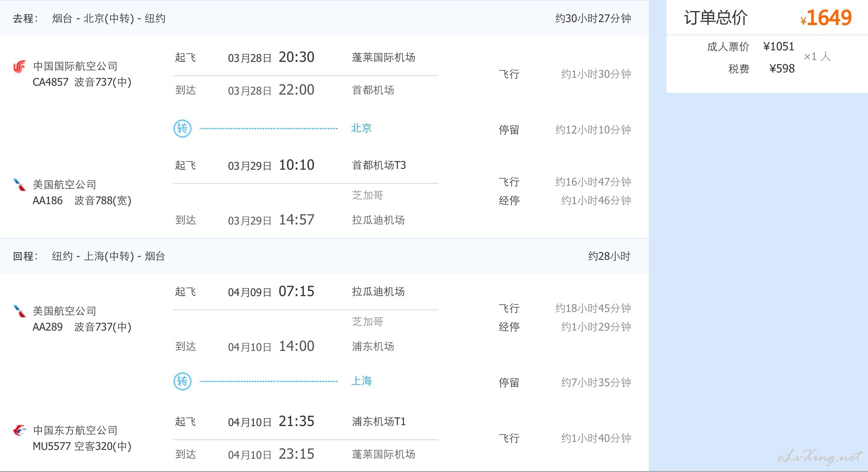The width and height of the screenshot is (868, 472).
Task: Click flight number CA4857
Action: 50,82
